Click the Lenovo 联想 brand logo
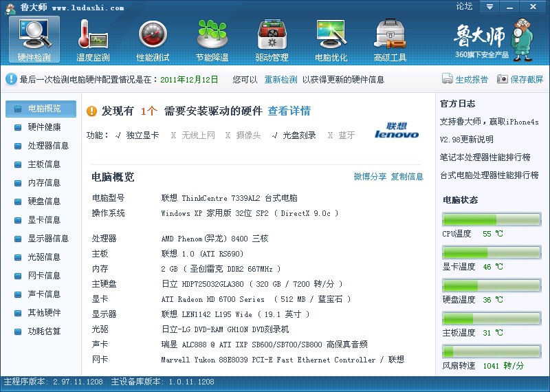Screen dimensions: 550x392 point(397,131)
